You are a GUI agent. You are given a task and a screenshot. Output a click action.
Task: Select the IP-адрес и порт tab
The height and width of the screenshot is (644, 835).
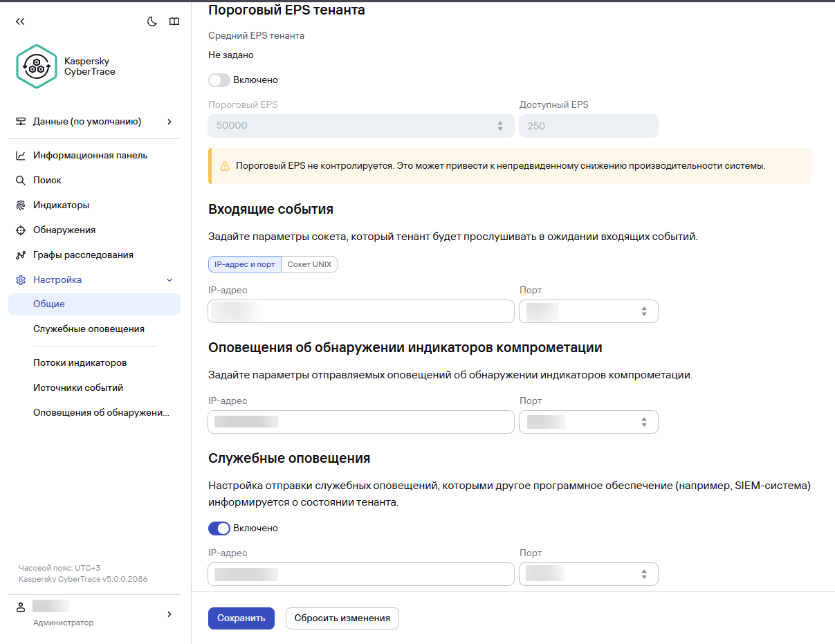(244, 264)
